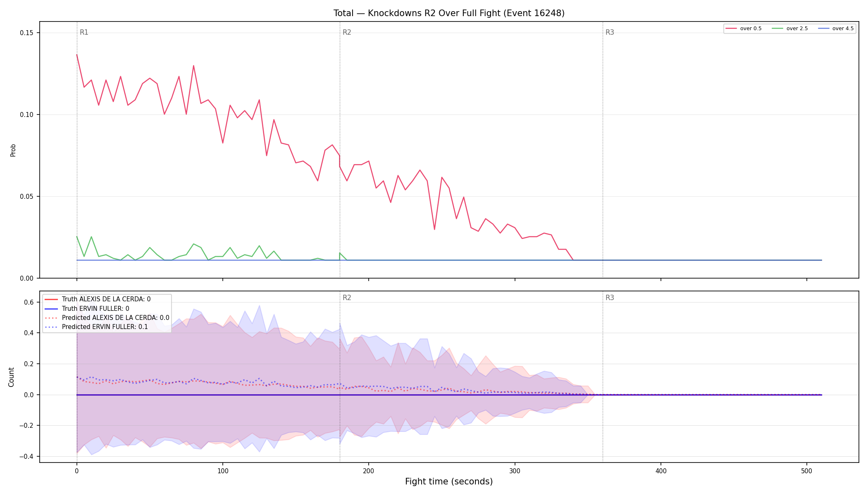
Task: Click the −0.2 tick on Count axis
Action: pyautogui.click(x=26, y=426)
